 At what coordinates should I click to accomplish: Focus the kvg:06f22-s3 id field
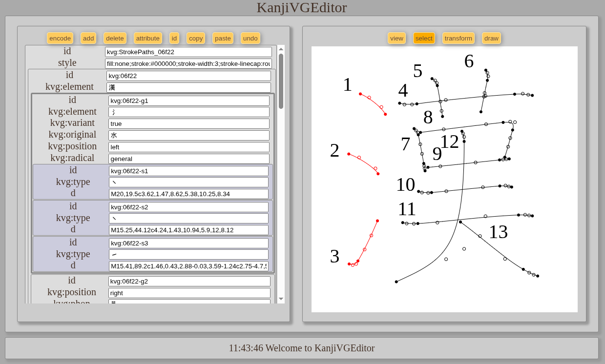click(188, 243)
